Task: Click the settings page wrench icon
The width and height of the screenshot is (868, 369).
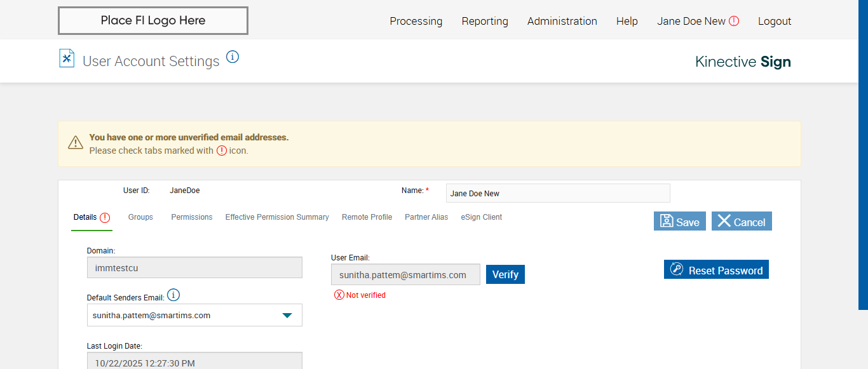Action: point(67,58)
